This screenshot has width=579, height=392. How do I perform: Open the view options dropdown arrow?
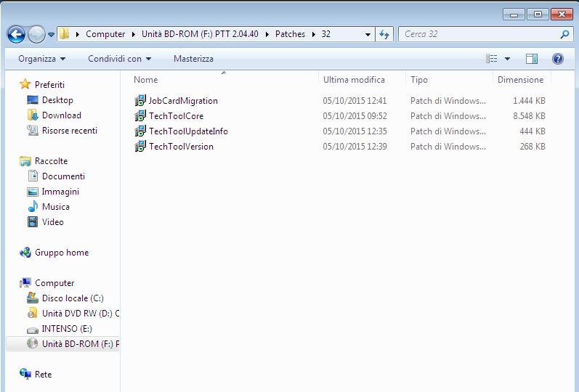coord(507,58)
